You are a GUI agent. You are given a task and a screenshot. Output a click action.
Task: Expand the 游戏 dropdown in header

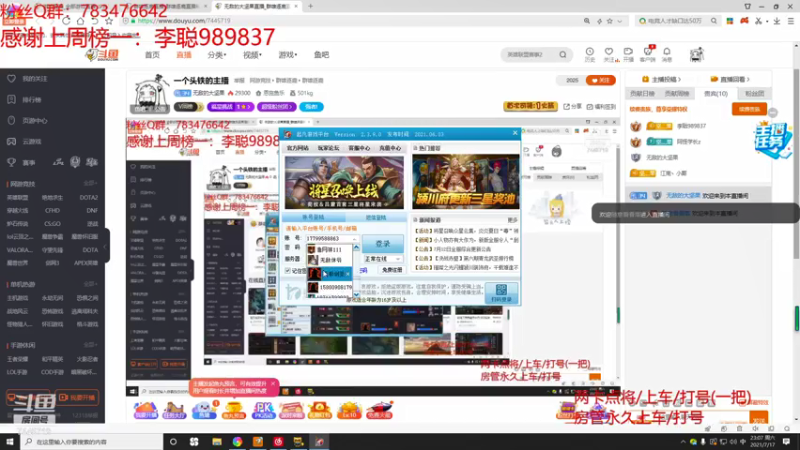(287, 55)
